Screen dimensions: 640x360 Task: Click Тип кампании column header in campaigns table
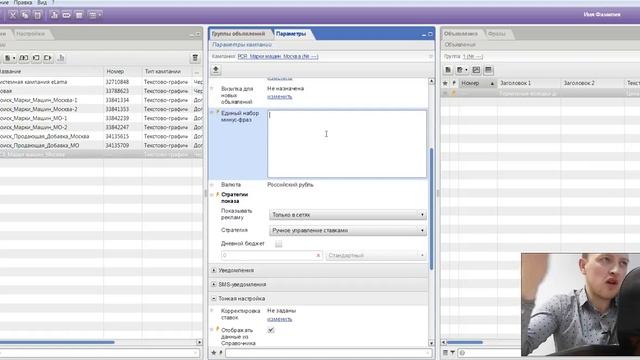(167, 72)
